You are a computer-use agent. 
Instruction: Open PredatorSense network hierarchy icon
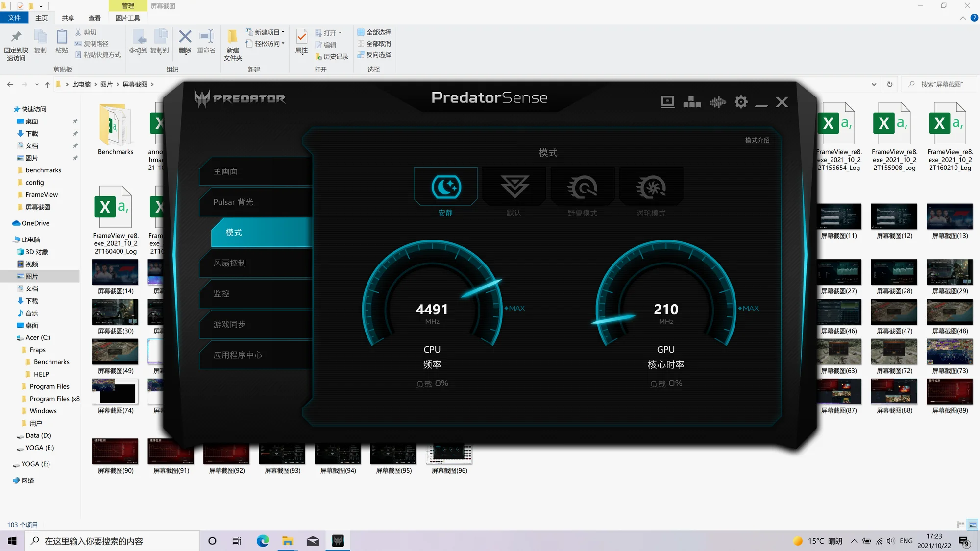click(692, 102)
